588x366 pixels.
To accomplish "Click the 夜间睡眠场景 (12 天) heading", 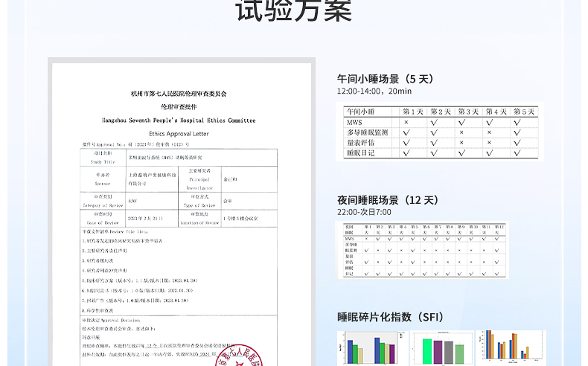I will (388, 200).
